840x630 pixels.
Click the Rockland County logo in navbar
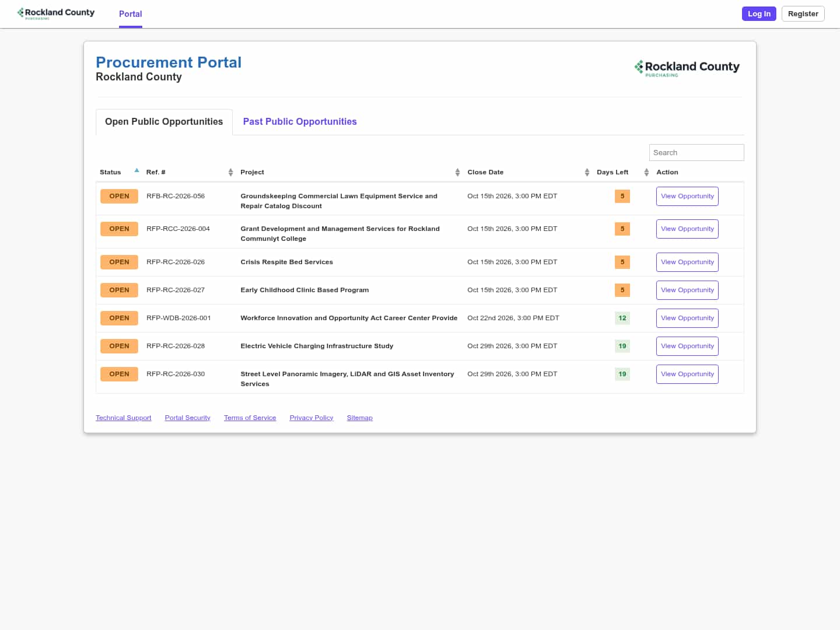click(x=56, y=13)
